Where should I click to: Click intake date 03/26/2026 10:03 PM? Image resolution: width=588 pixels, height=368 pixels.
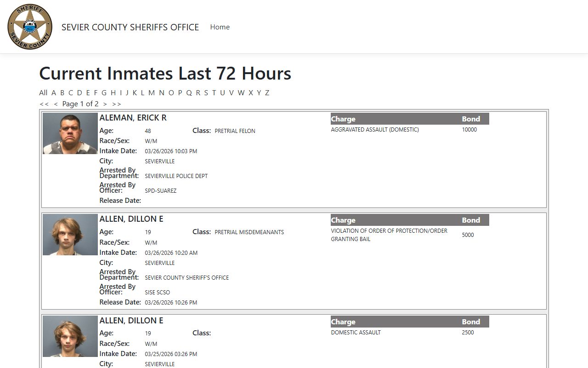[171, 151]
